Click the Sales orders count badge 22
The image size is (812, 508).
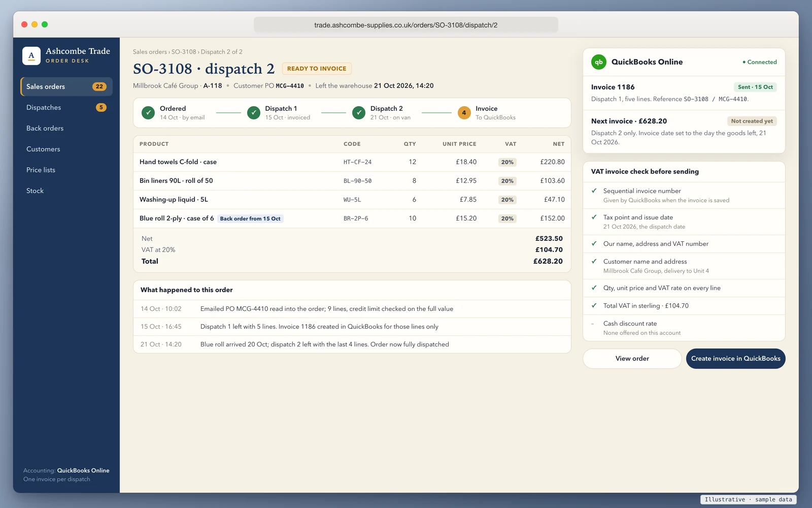(99, 86)
